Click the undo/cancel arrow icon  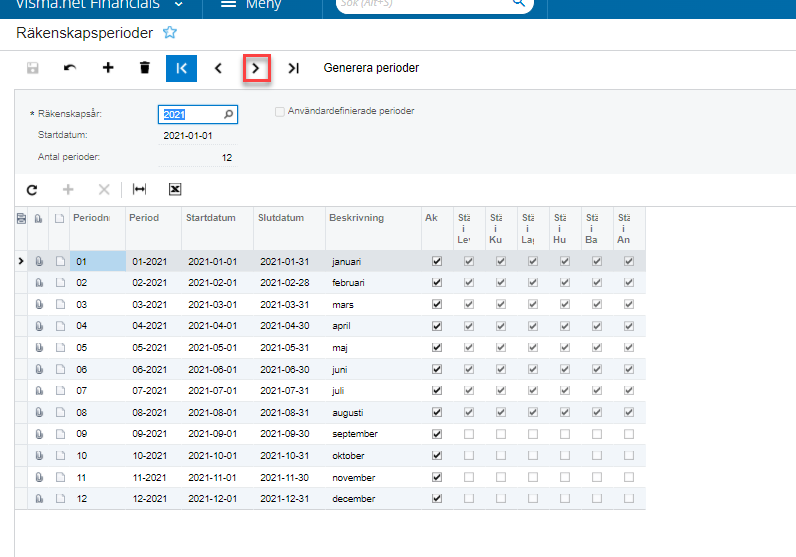[69, 68]
